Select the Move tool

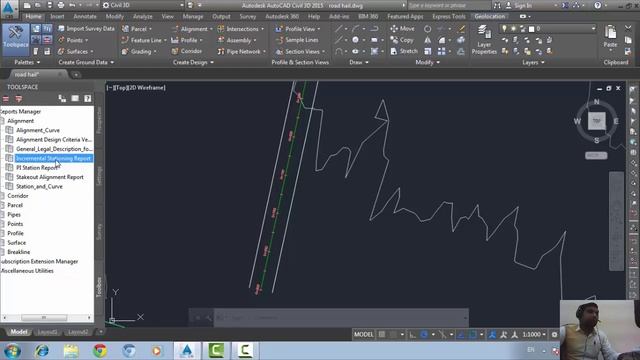[402, 29]
